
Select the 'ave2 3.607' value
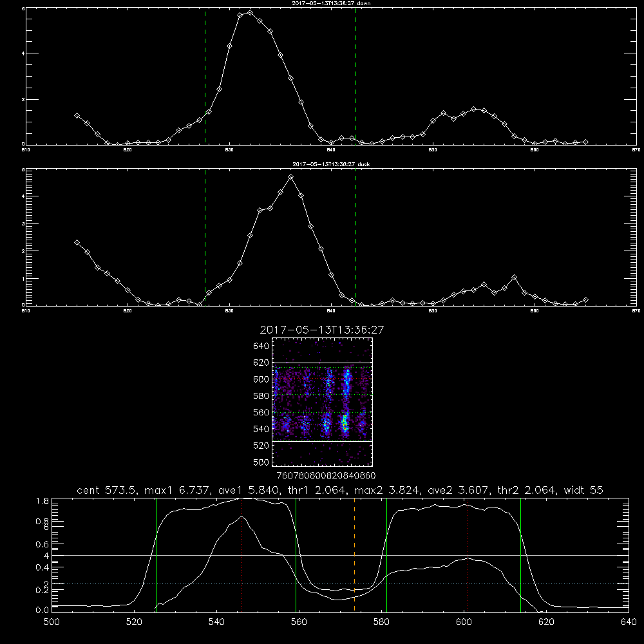459,490
